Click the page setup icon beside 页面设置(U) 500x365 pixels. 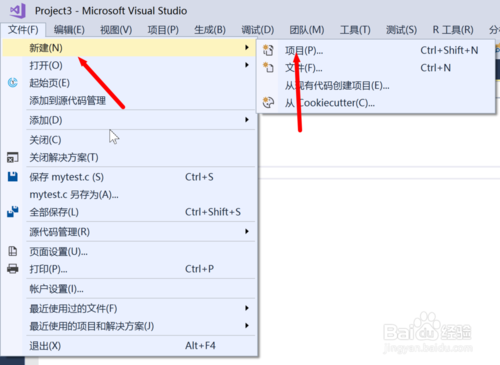13,251
